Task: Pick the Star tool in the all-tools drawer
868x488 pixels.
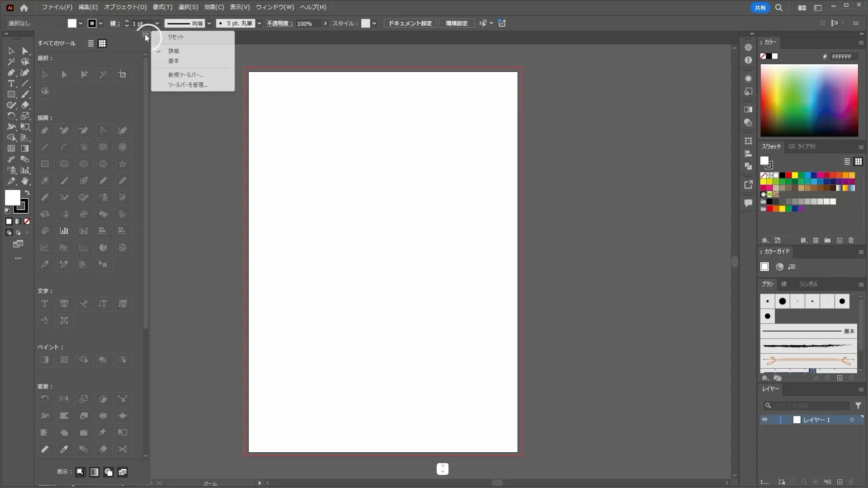Action: 123,164
